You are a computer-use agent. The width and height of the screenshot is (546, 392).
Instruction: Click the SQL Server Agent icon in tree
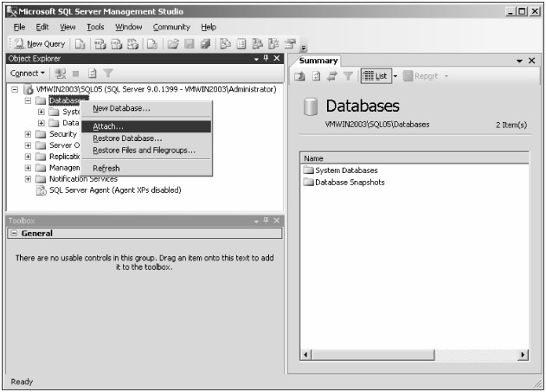click(x=41, y=190)
